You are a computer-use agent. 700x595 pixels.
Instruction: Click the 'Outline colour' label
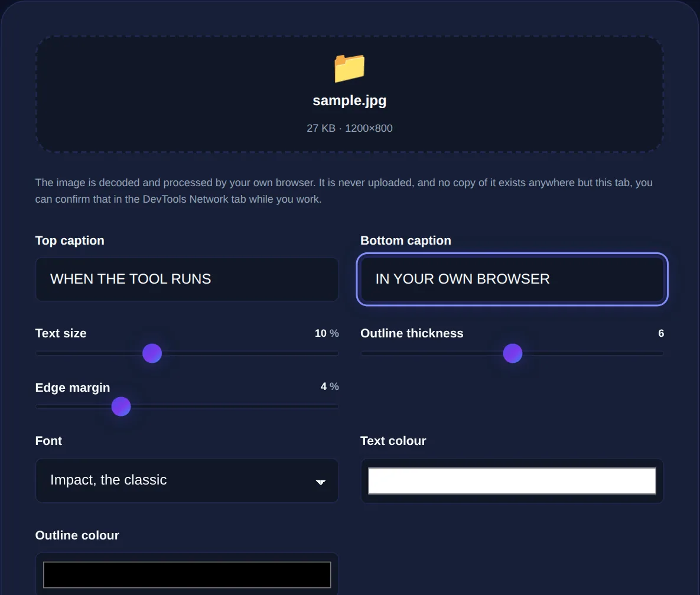[x=77, y=535]
